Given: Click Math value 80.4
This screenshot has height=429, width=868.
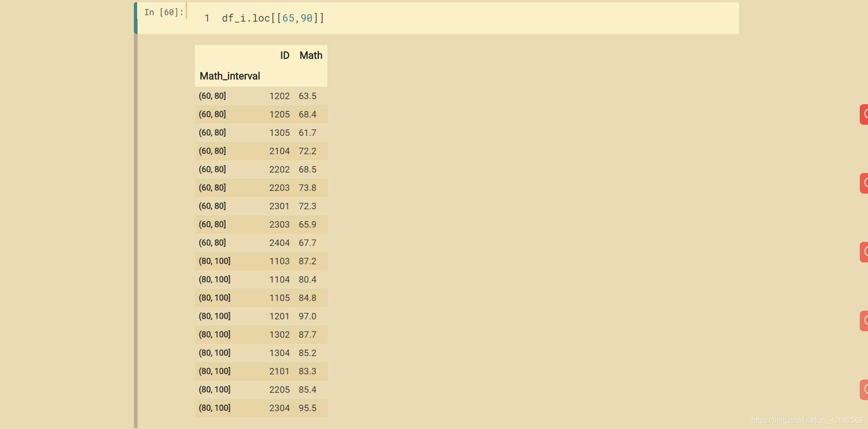Looking at the screenshot, I should (x=307, y=279).
